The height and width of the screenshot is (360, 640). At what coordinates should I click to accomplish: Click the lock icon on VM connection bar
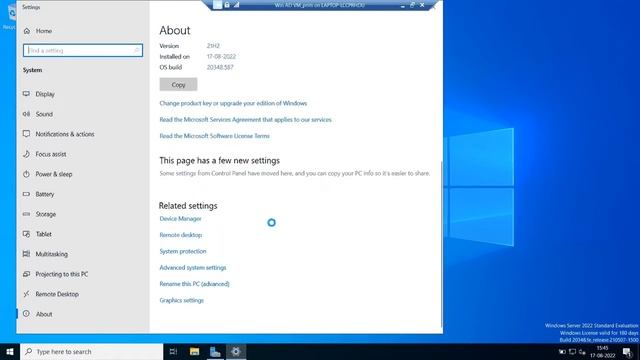click(x=227, y=5)
